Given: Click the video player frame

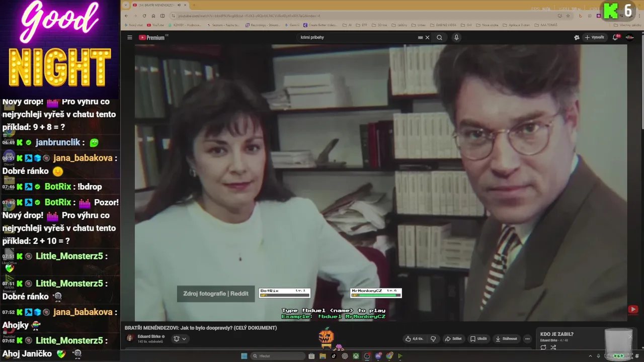Looking at the screenshot, I should (x=381, y=183).
